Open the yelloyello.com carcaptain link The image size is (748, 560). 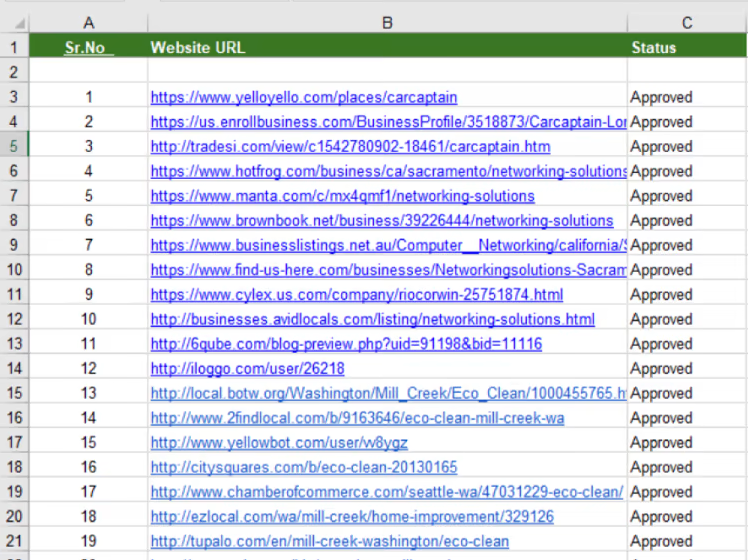(304, 97)
